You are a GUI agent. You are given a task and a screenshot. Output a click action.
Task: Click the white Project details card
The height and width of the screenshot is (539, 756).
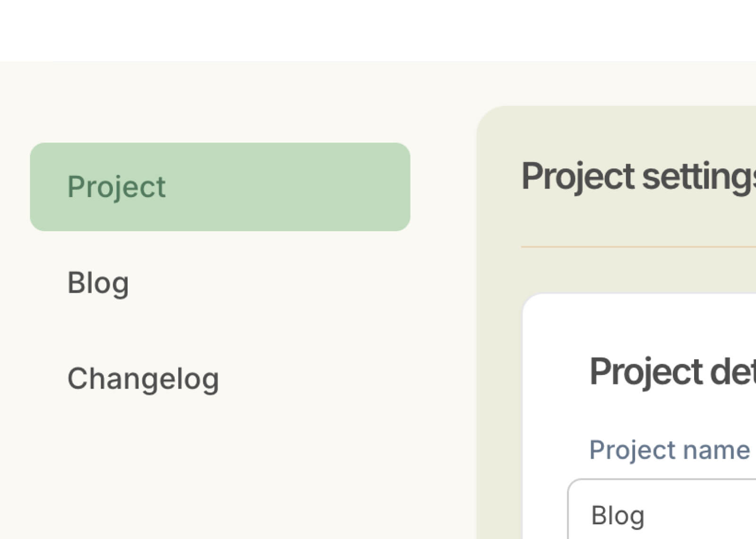point(661,322)
